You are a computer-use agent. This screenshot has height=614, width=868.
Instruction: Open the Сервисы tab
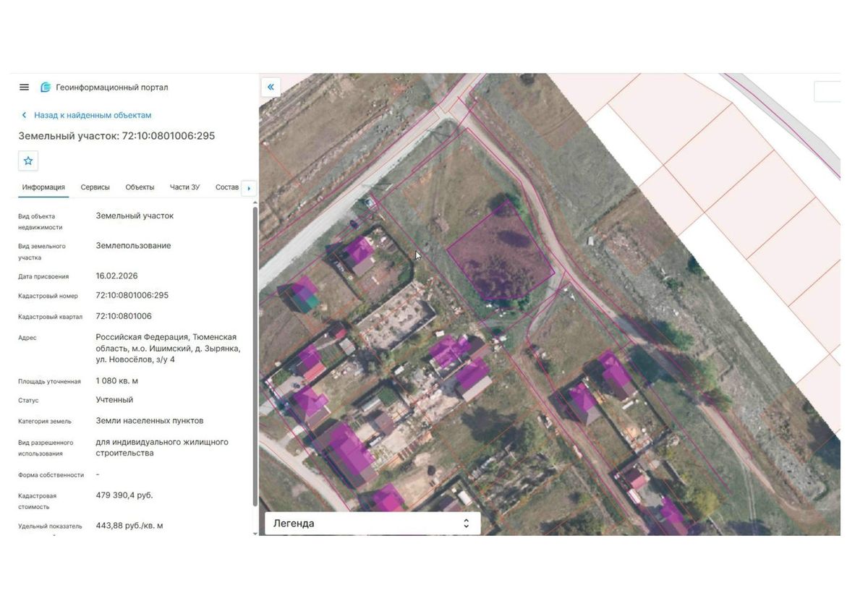point(95,187)
